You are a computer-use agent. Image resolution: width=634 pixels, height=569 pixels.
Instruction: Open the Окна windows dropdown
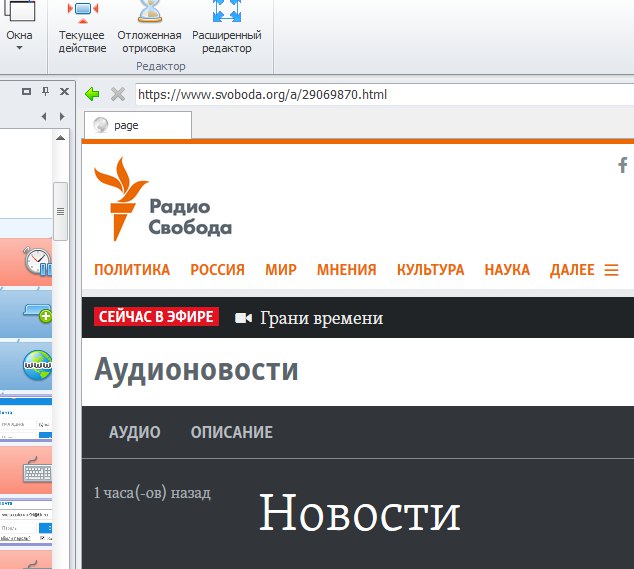(x=19, y=40)
